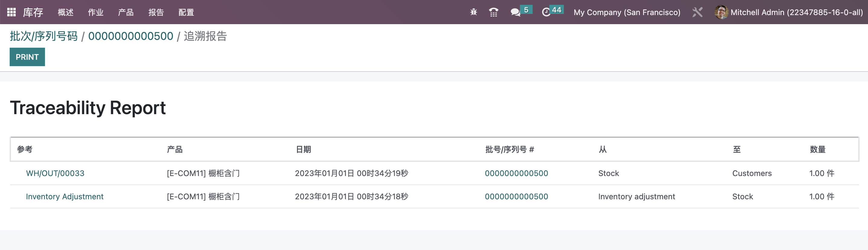
Task: Open the apps grid menu icon
Action: pyautogui.click(x=11, y=12)
